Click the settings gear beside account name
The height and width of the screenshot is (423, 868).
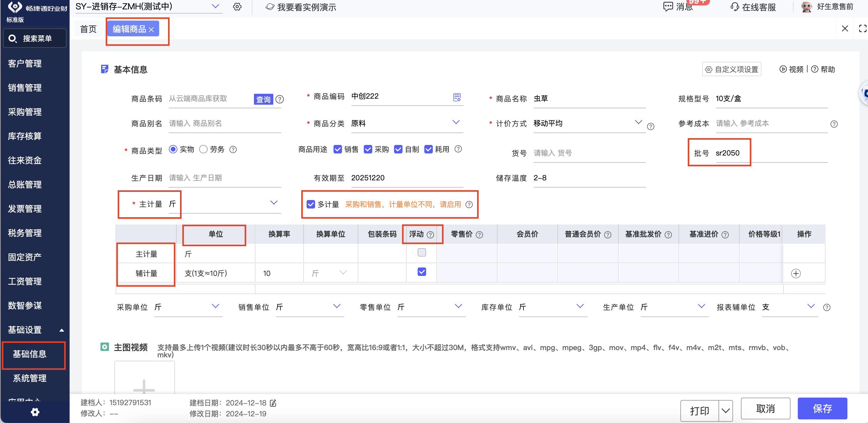pos(237,7)
